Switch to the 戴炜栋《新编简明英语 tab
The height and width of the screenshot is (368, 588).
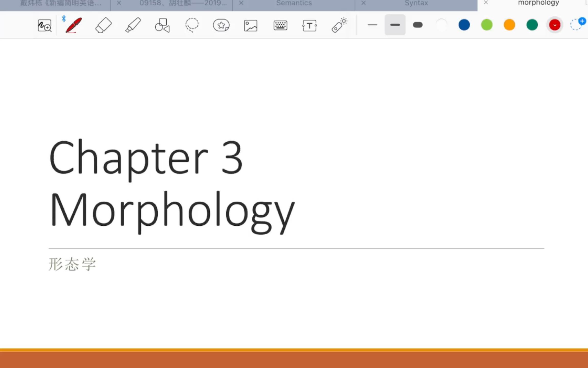point(61,3)
